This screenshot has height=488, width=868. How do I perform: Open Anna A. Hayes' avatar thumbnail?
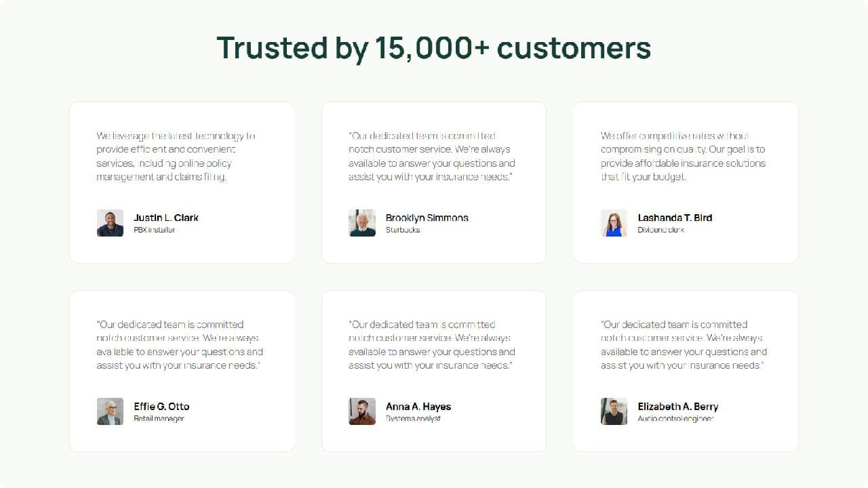click(x=362, y=411)
